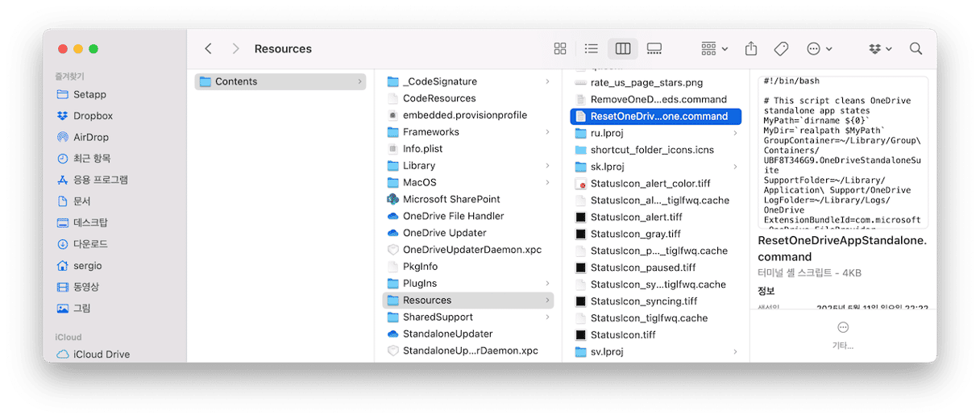Open the sergio home folder
Screen dimensions: 980x419
pos(87,265)
